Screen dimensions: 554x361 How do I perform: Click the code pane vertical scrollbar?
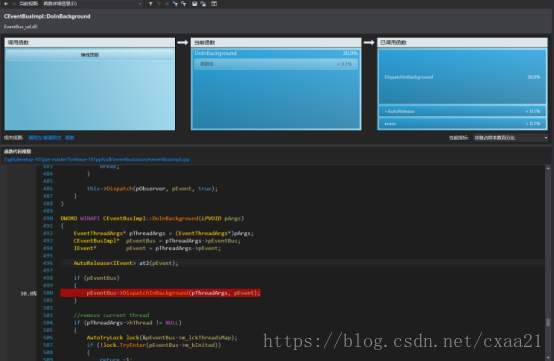tap(548, 262)
